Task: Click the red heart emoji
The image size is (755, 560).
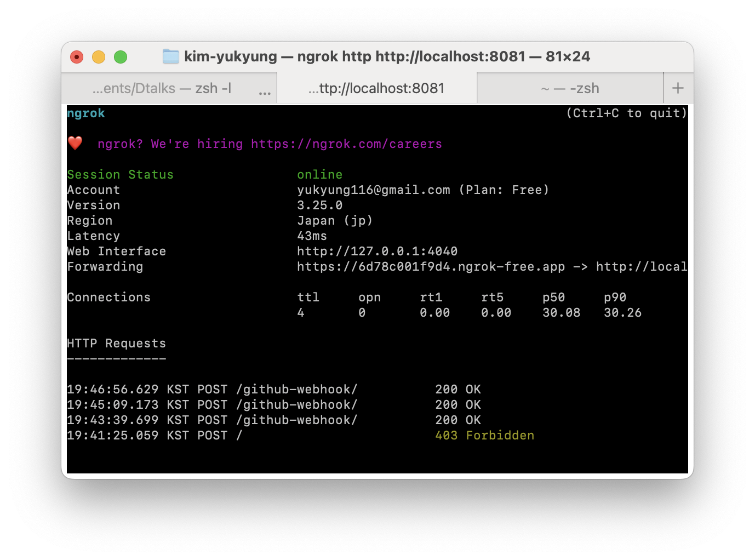Action: [75, 144]
